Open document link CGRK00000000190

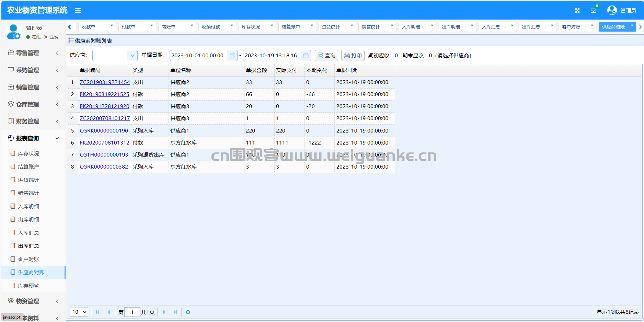tap(104, 131)
